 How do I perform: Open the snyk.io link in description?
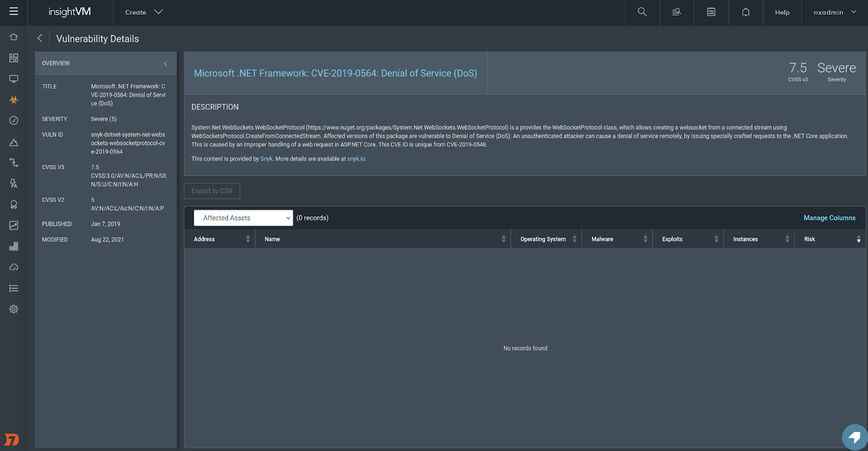[356, 159]
